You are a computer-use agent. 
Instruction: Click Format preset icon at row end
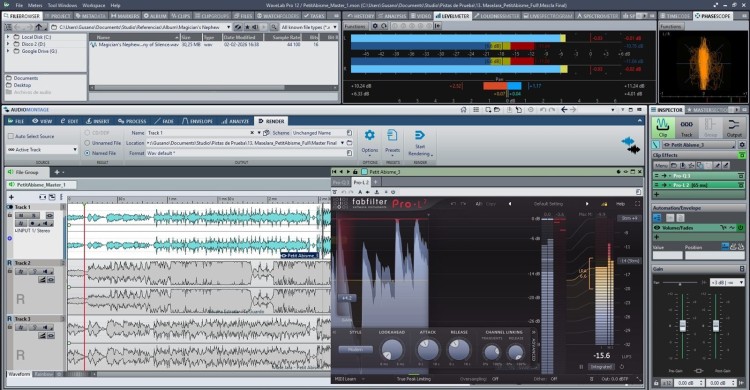click(350, 153)
